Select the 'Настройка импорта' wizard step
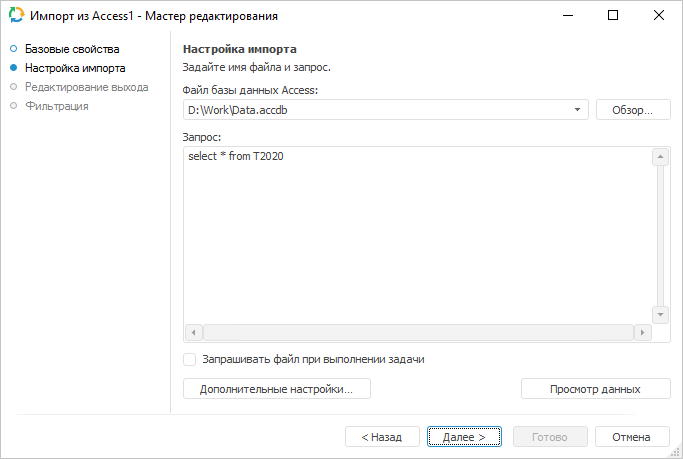This screenshot has width=683, height=459. [x=75, y=68]
